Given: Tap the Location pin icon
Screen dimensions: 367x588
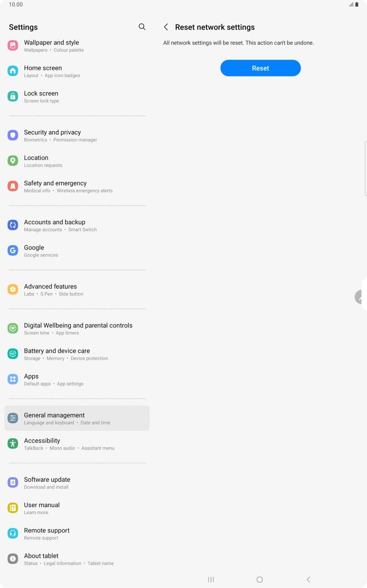Looking at the screenshot, I should (13, 160).
